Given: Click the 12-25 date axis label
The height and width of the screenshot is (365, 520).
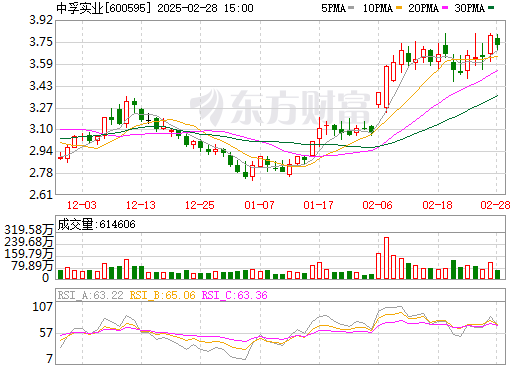Looking at the screenshot, I should [x=200, y=205].
